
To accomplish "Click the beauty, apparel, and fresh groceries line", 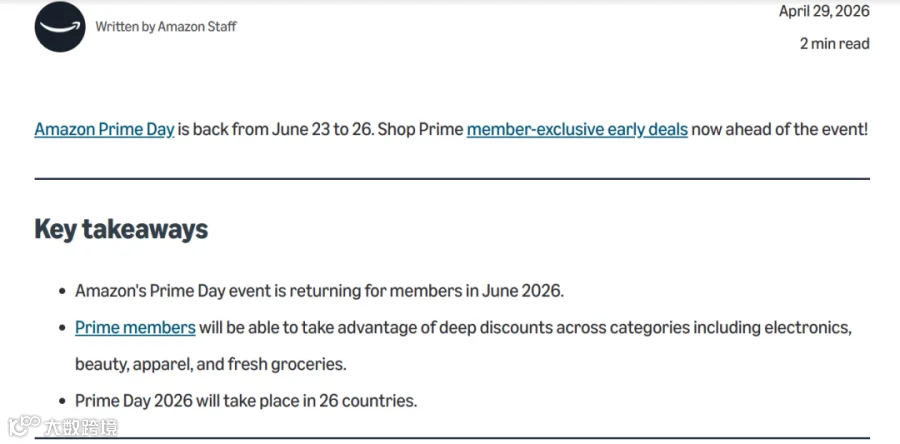I will pyautogui.click(x=211, y=364).
